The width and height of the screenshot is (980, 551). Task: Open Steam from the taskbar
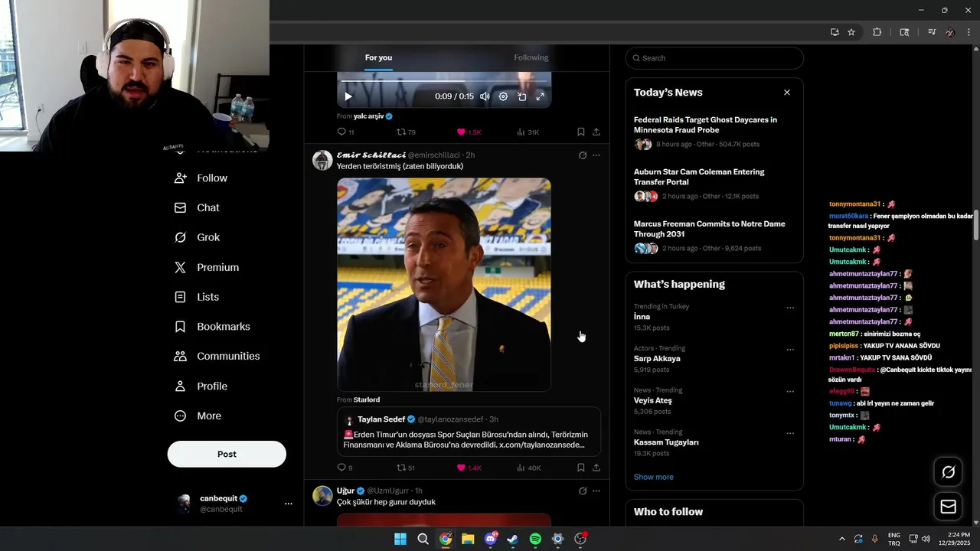tap(513, 539)
